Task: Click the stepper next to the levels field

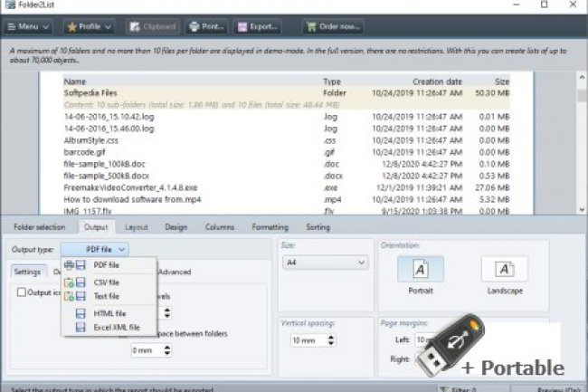Action: 167,313
